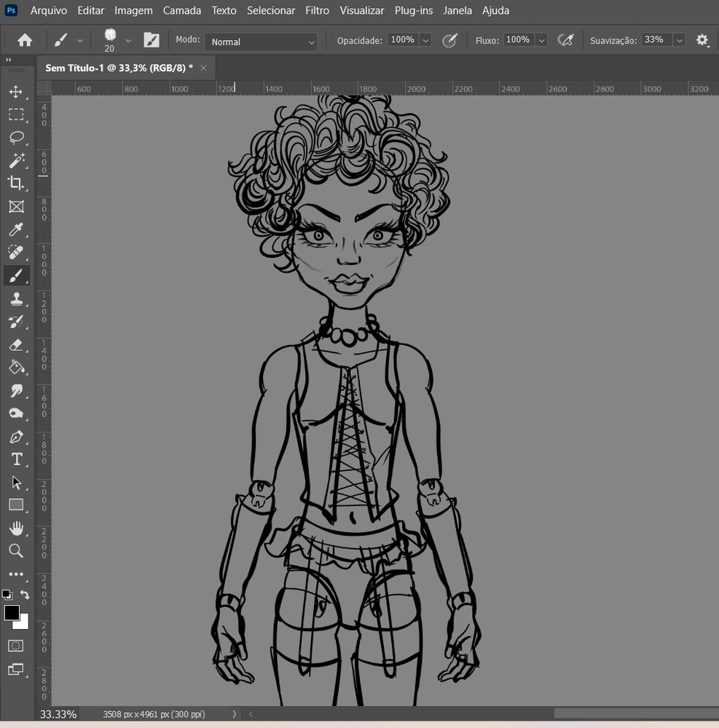719x728 pixels.
Task: Select the Smudge tool
Action: [x=16, y=390]
